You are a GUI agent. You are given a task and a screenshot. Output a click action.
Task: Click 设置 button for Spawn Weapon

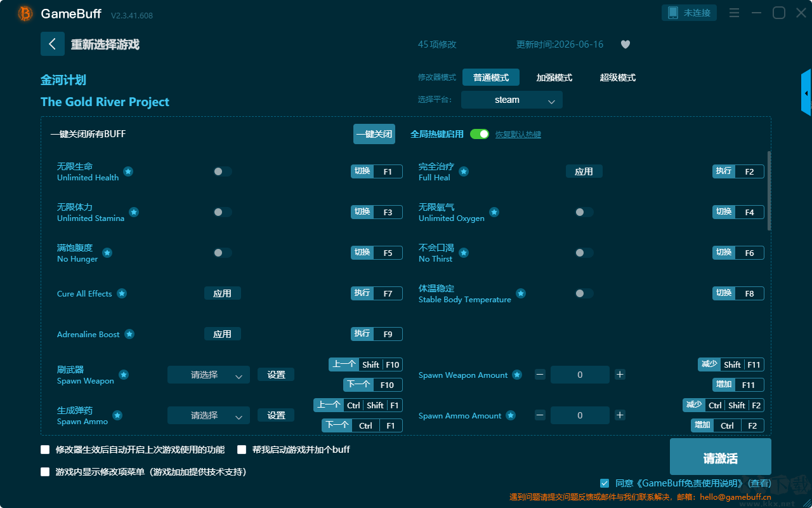pos(276,375)
